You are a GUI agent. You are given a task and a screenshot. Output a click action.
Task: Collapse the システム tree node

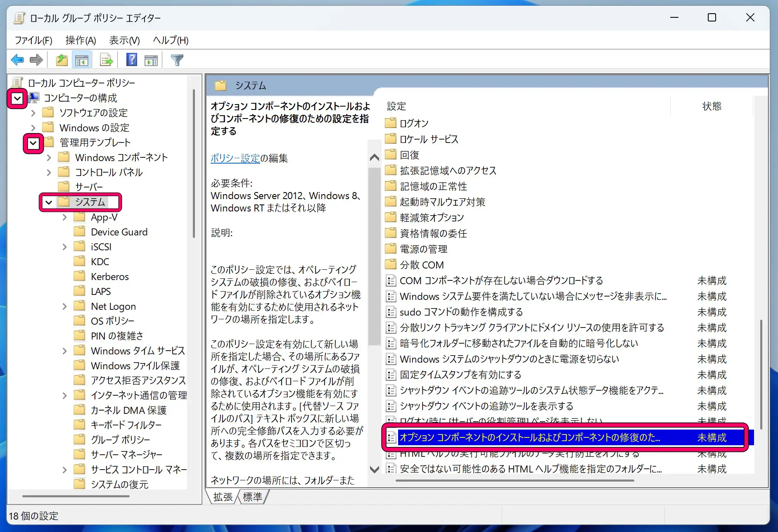(x=49, y=202)
